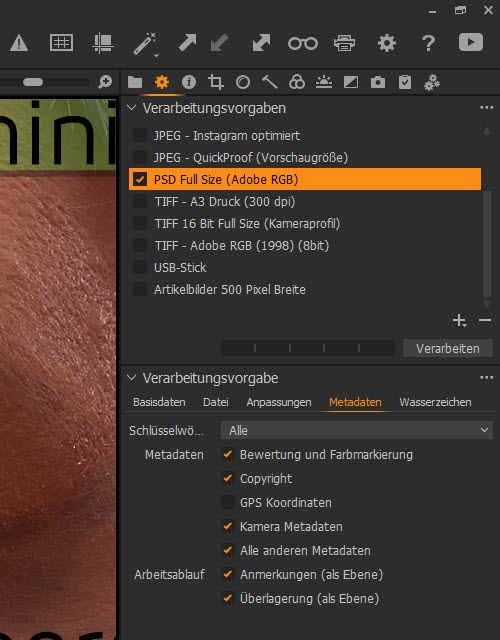Toggle Kamera Metadaten checkbox

pyautogui.click(x=228, y=527)
